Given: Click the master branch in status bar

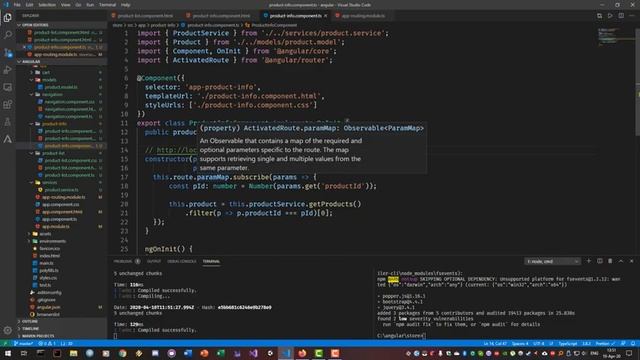Looking at the screenshot, I should click(x=23, y=344).
